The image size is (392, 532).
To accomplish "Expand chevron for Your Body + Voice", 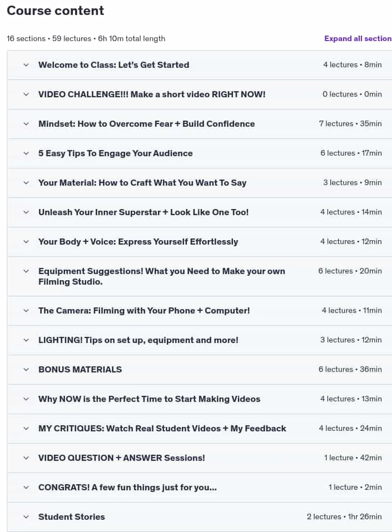I will click(26, 242).
